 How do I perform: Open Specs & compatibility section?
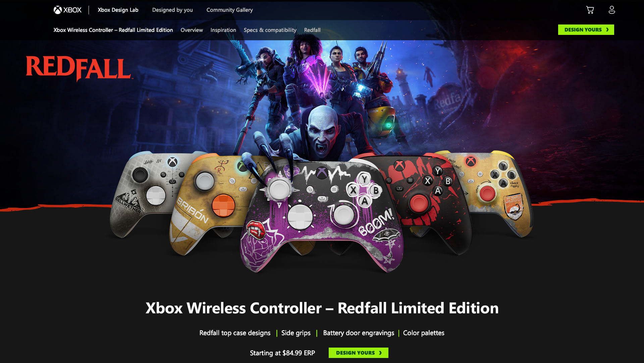pyautogui.click(x=270, y=30)
